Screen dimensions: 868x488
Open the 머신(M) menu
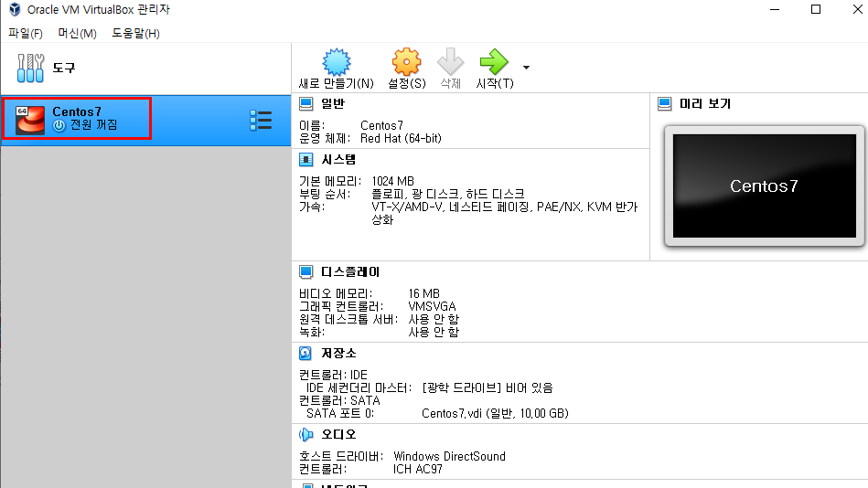point(77,33)
